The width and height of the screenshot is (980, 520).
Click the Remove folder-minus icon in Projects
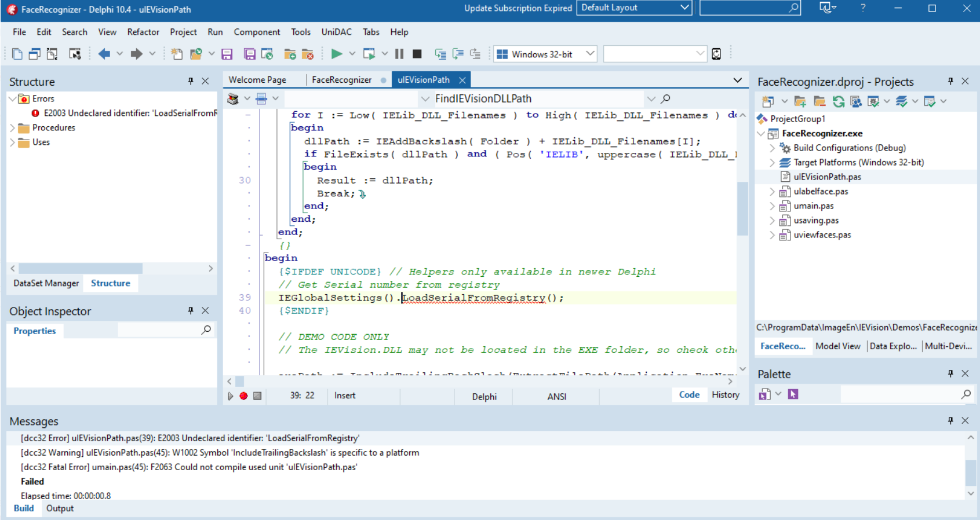[x=819, y=101]
